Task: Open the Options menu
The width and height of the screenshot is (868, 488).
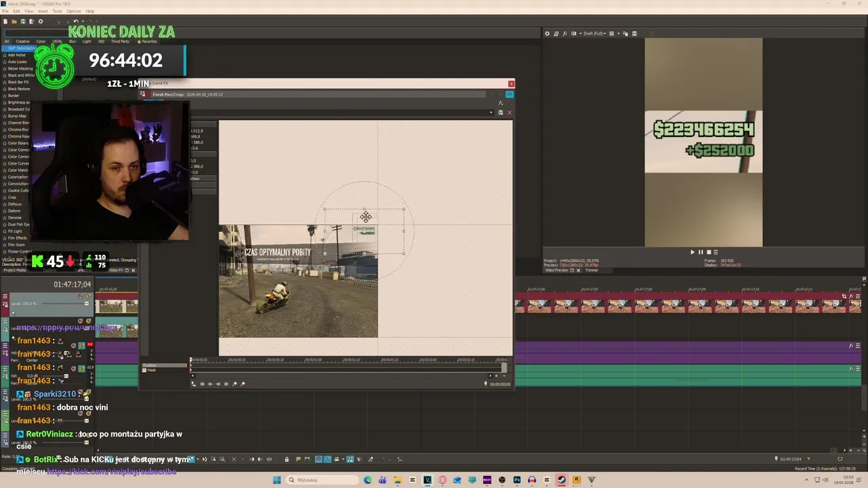Action: (x=73, y=11)
